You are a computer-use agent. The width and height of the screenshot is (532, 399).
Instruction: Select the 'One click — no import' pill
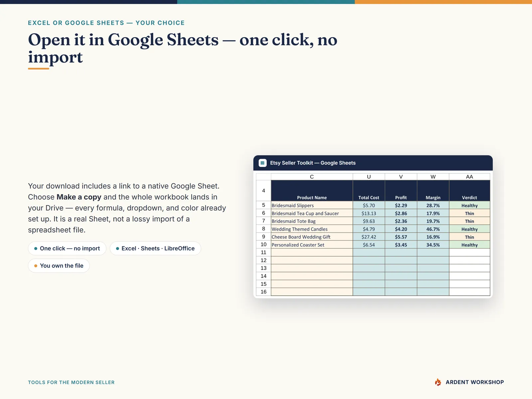pyautogui.click(x=67, y=248)
